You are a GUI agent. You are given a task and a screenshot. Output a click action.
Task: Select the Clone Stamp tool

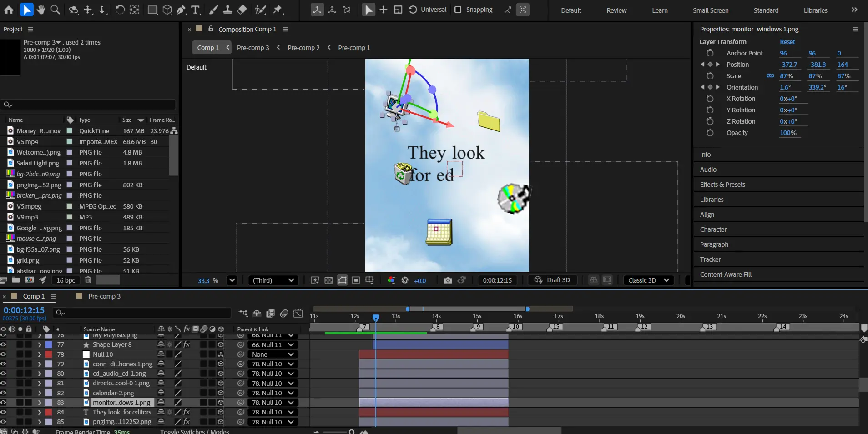pos(227,10)
